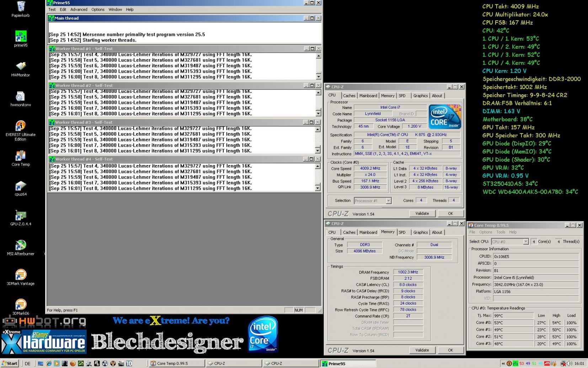The width and height of the screenshot is (588, 368).
Task: Click the network disconnected tray icon
Action: tap(563, 363)
